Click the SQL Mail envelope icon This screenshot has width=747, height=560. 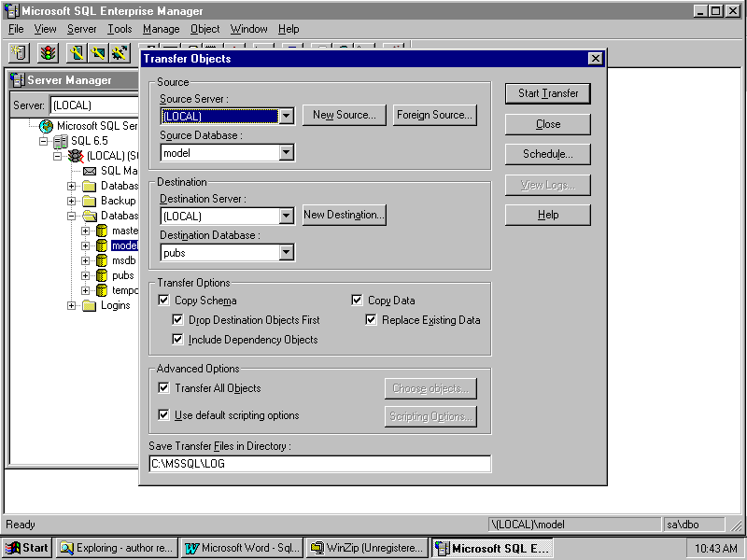pyautogui.click(x=90, y=171)
